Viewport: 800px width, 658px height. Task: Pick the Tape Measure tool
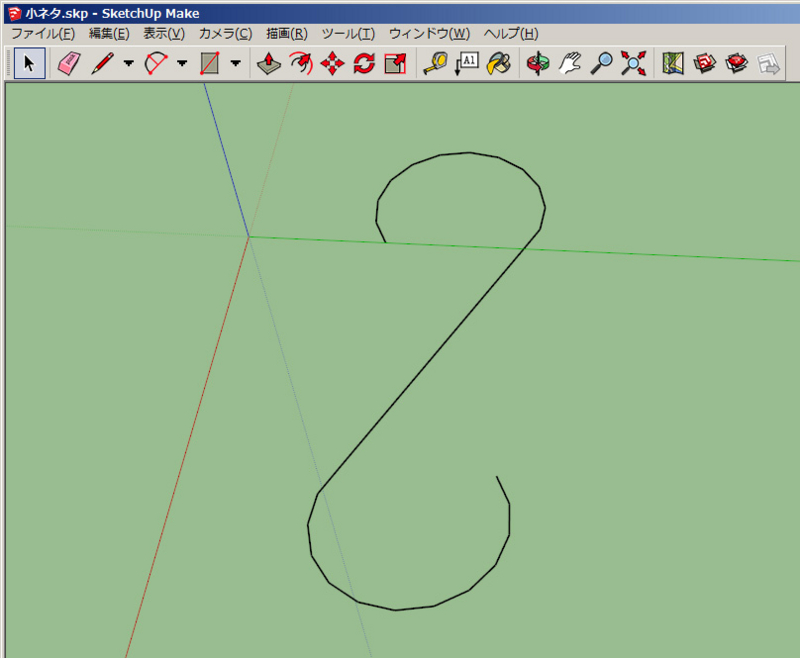[437, 62]
